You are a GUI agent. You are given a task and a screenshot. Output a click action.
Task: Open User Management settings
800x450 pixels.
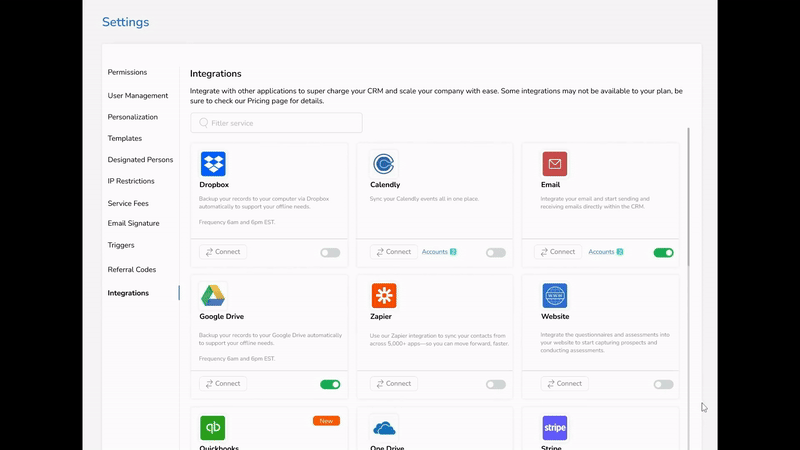(138, 95)
